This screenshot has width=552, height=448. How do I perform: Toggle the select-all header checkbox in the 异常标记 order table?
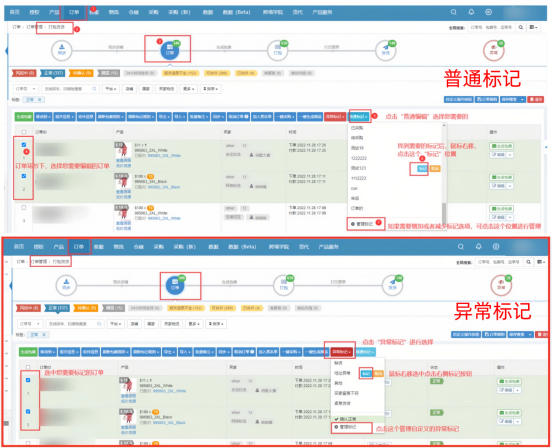pyautogui.click(x=28, y=367)
